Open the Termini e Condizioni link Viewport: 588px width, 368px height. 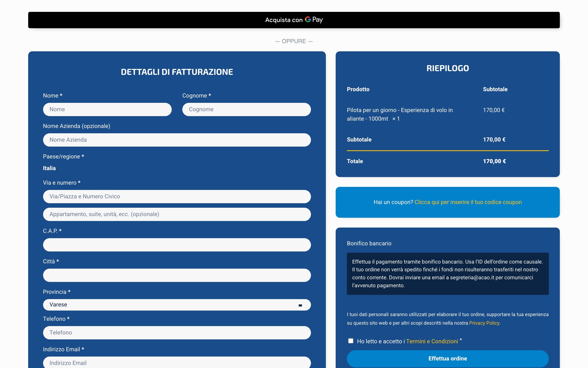432,341
